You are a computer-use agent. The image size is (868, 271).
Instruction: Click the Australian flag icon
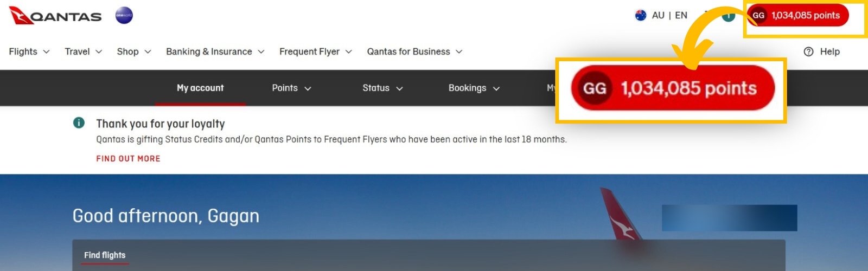tap(641, 15)
